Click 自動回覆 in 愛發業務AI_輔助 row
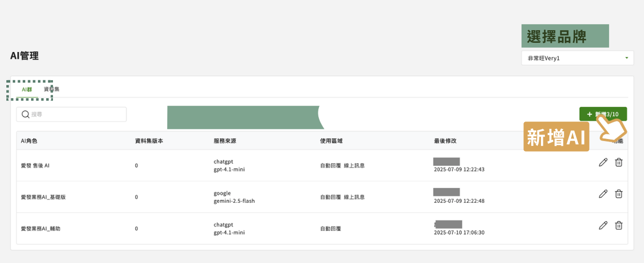 pyautogui.click(x=331, y=228)
